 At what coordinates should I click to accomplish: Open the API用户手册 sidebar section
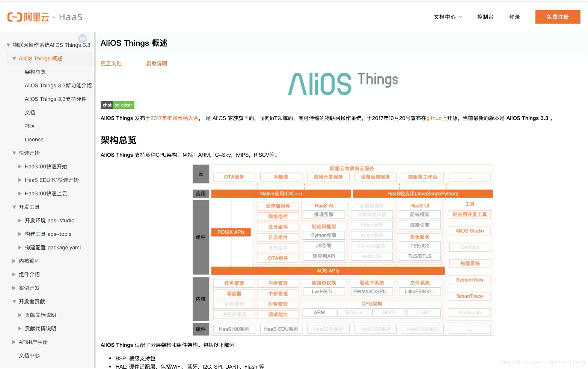(33, 342)
